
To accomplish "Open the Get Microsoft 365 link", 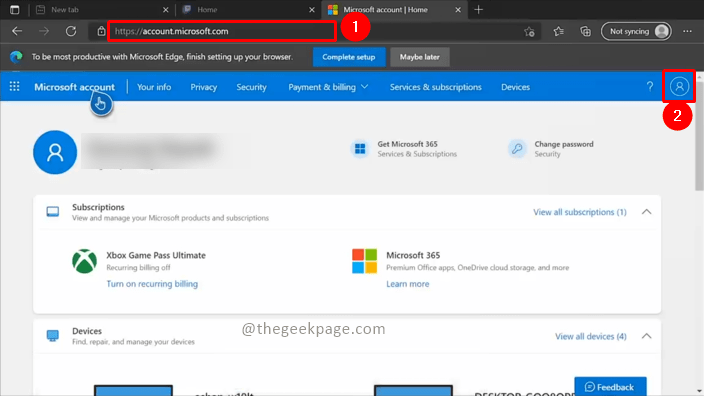I will click(407, 144).
